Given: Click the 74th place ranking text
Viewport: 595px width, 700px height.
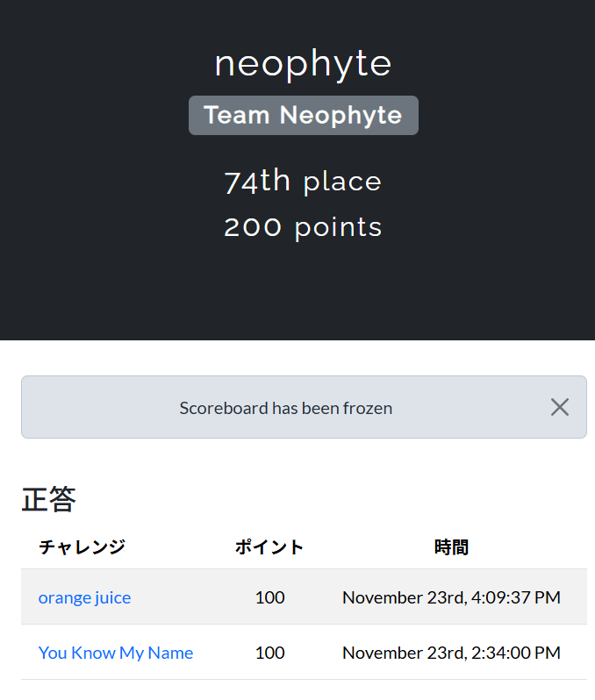Looking at the screenshot, I should [x=304, y=182].
